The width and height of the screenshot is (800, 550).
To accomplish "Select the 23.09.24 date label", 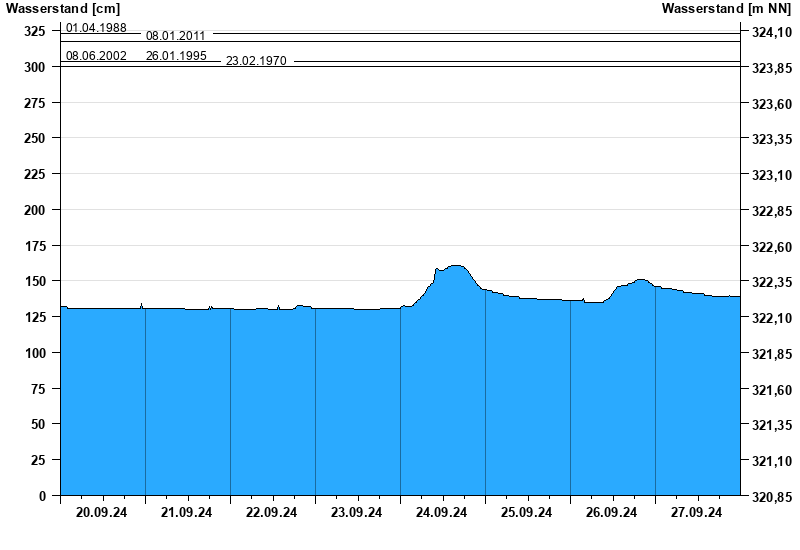I will pyautogui.click(x=357, y=513).
